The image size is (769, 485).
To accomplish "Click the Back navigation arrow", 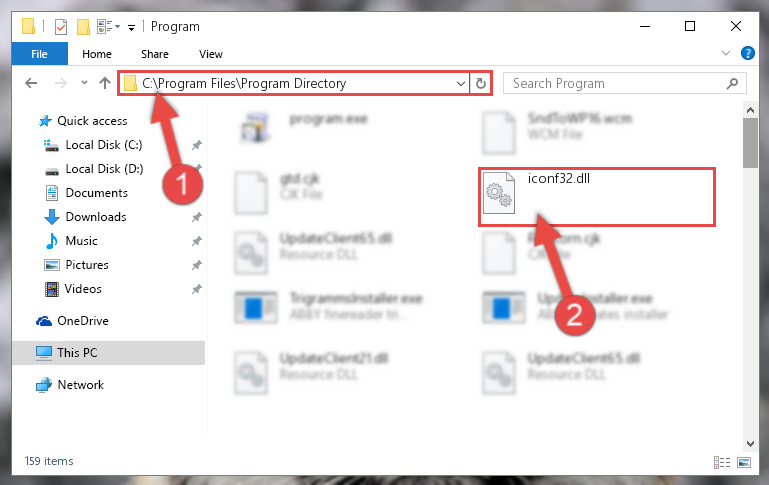I will point(31,83).
